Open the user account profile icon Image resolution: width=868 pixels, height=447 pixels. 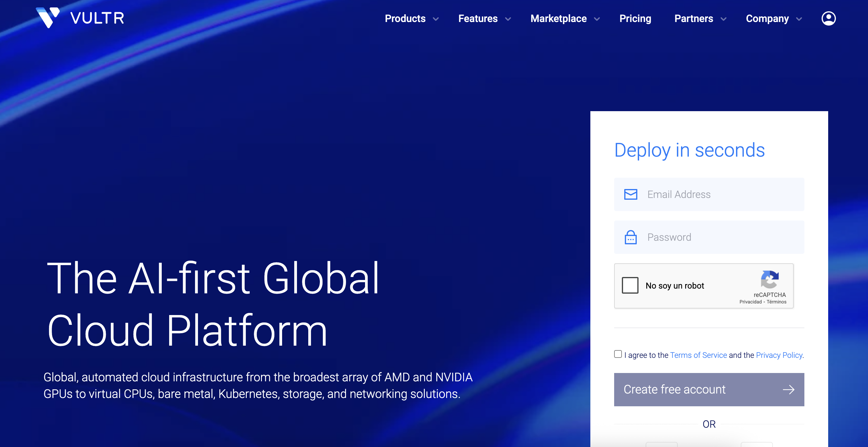(828, 18)
